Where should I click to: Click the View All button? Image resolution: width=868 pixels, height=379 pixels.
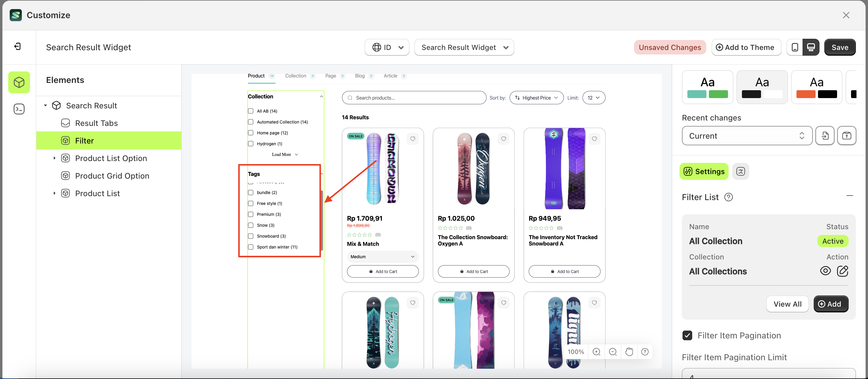(787, 304)
